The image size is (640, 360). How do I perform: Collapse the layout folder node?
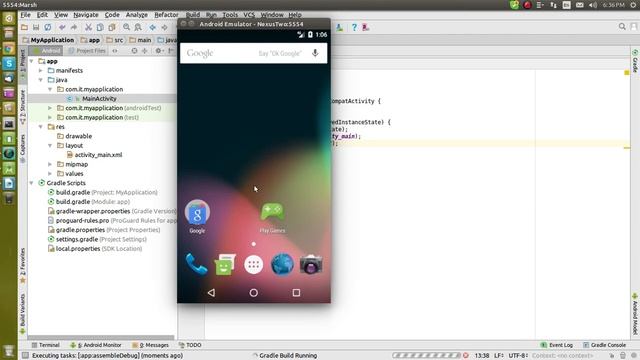tap(50, 146)
